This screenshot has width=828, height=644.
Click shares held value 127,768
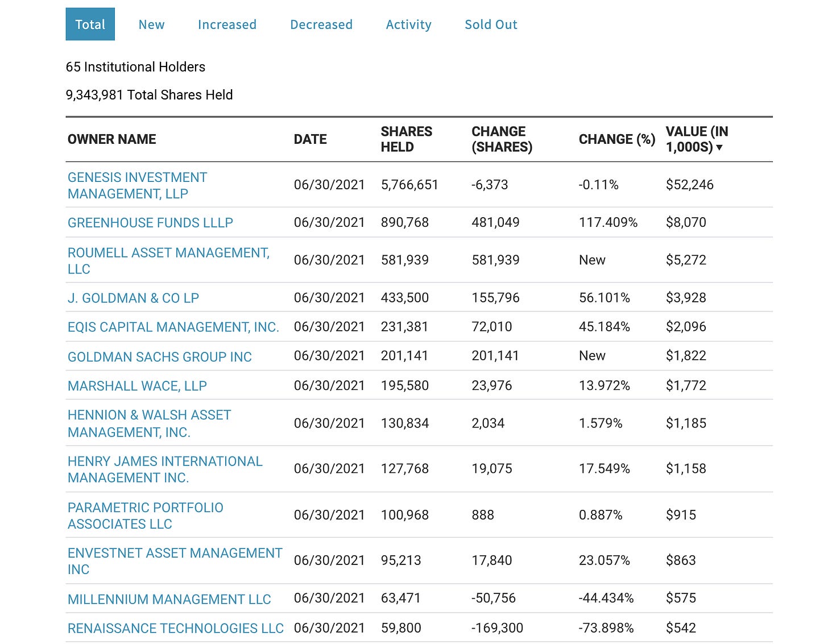click(405, 469)
